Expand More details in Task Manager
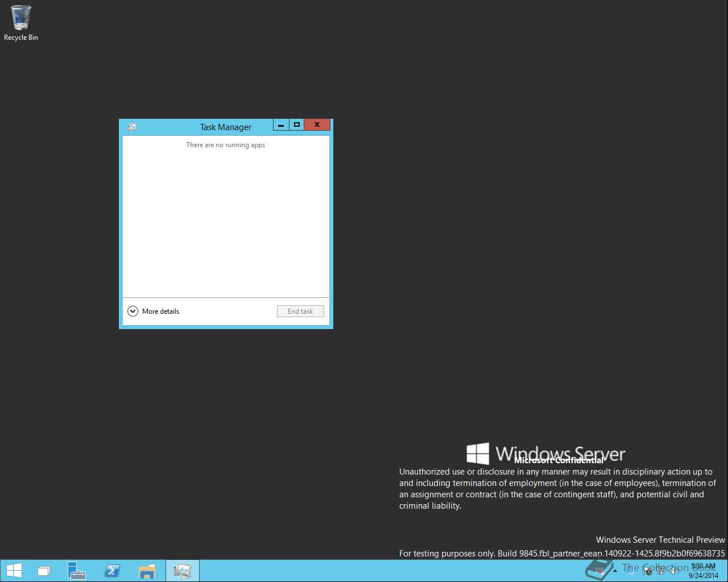Viewport: 728px width, 582px height. [x=154, y=311]
